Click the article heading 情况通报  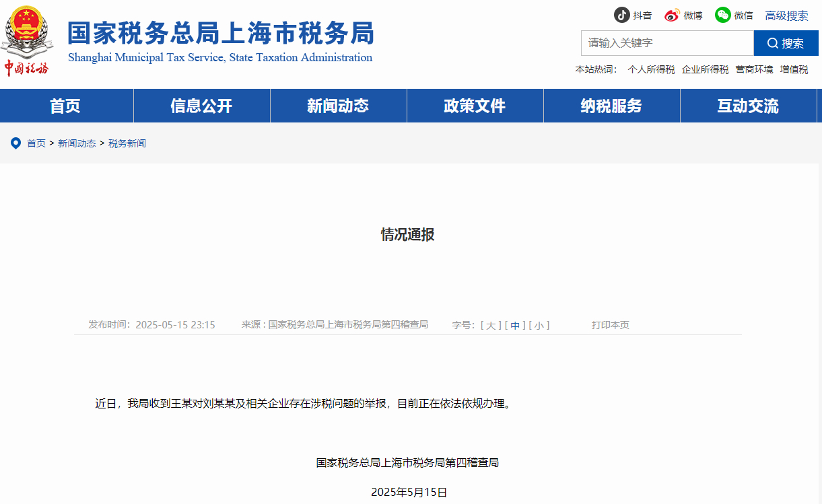coord(408,234)
